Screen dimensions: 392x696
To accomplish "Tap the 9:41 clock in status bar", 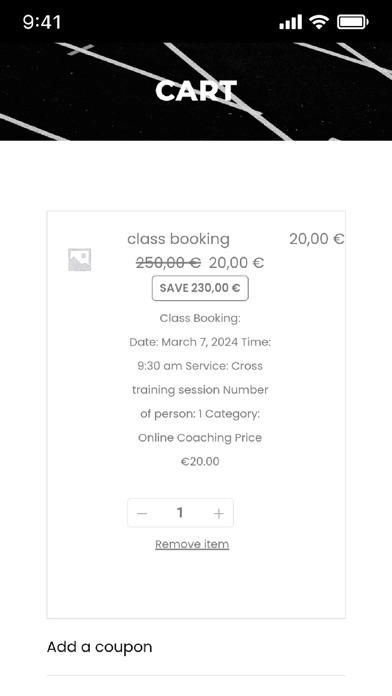I will 42,22.
